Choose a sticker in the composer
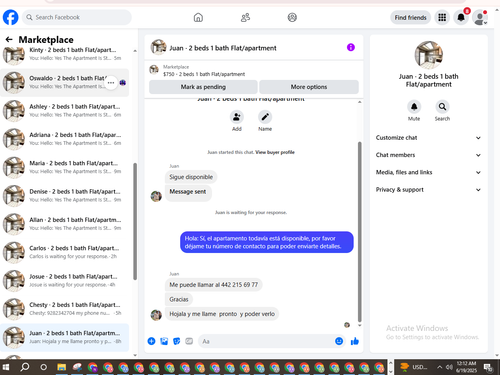Image resolution: width=500 pixels, height=375 pixels. [177, 341]
